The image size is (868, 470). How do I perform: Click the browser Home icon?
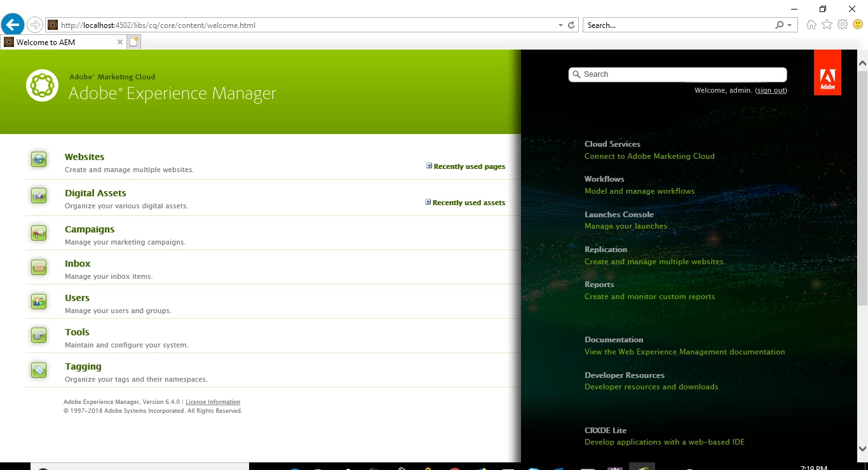point(811,25)
